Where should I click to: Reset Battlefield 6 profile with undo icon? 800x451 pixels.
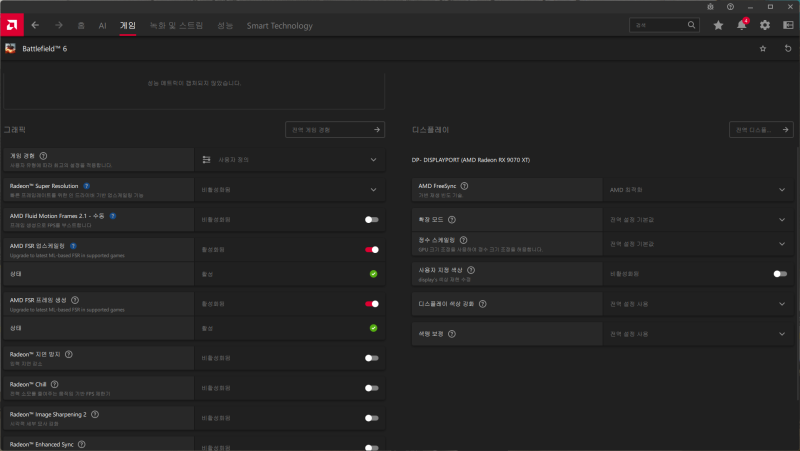(787, 48)
